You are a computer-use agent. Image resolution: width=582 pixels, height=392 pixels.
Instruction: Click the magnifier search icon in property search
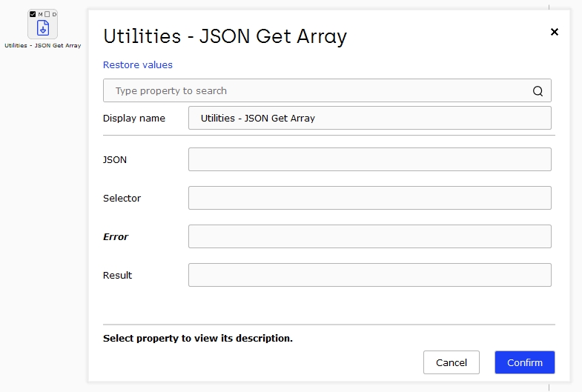[x=538, y=91]
